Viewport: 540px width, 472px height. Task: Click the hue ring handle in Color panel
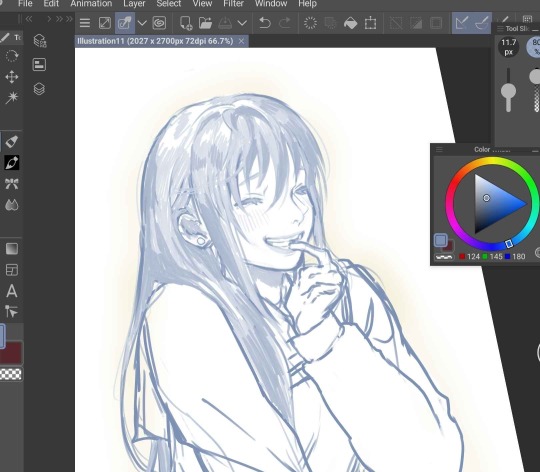coord(509,244)
